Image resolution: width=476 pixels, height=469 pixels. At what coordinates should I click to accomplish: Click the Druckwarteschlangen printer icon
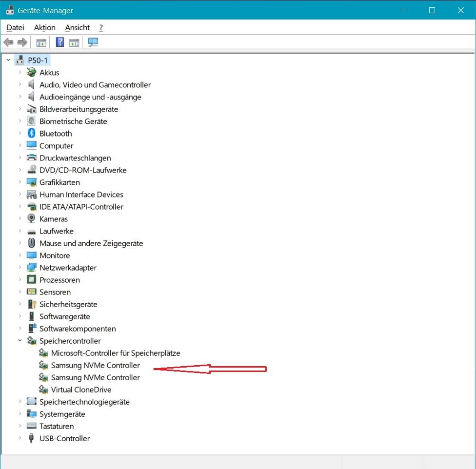31,157
